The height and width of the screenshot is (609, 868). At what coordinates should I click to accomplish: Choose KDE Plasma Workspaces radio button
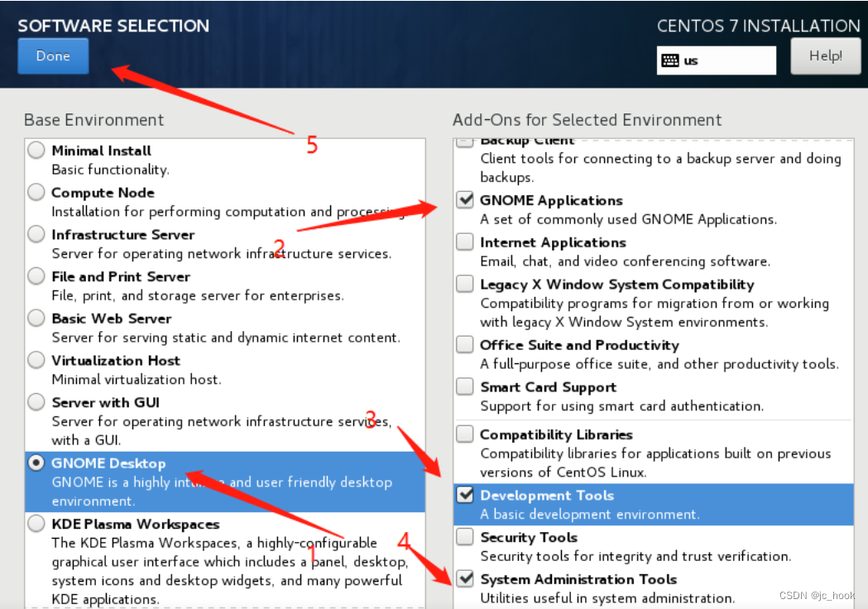pyautogui.click(x=36, y=524)
